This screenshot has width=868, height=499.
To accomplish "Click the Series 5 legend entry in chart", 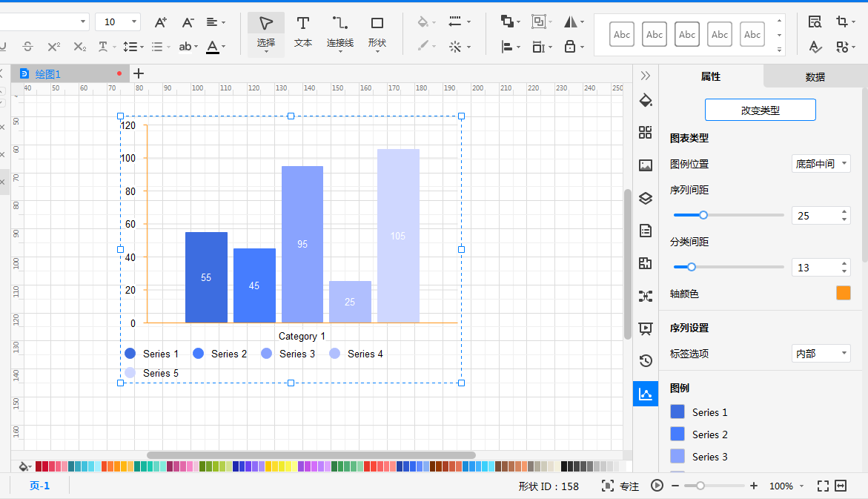I will (152, 373).
